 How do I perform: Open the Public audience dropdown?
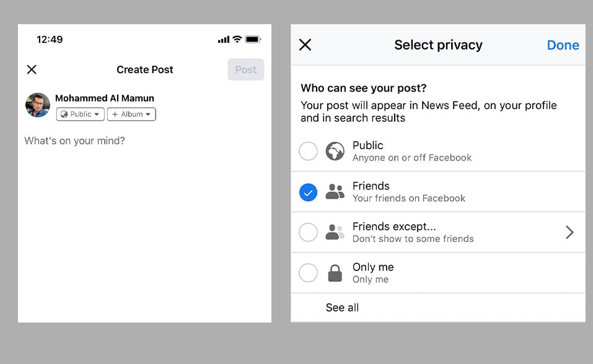[81, 115]
